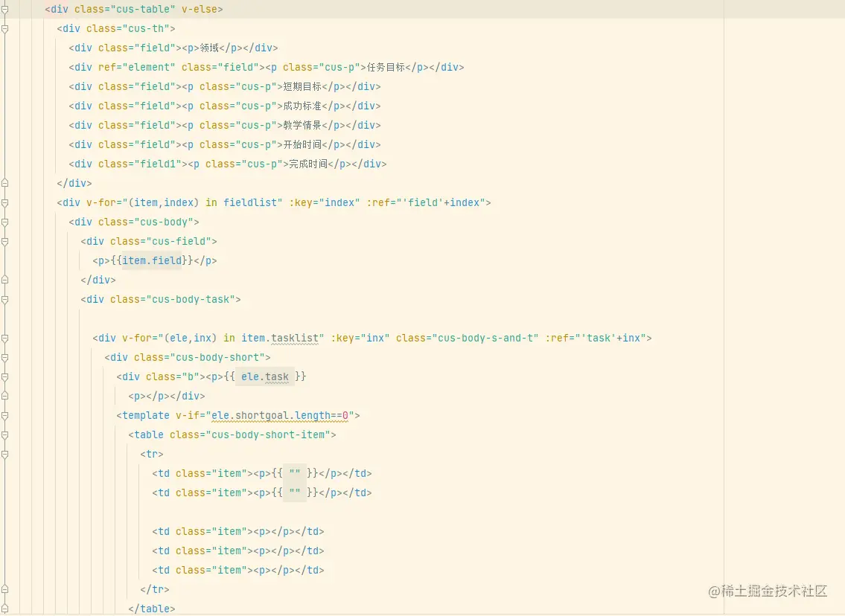Click the v-else attribute on the cus-table div
This screenshot has height=616, width=845.
coord(199,9)
